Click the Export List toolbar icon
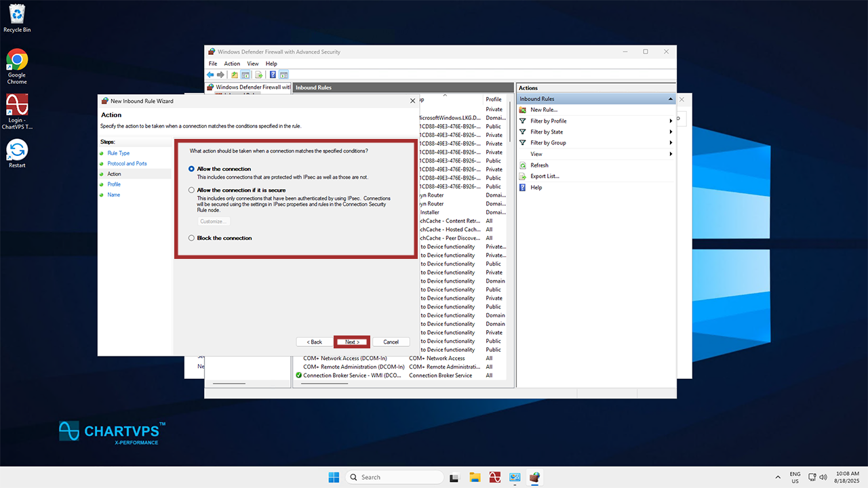The image size is (868, 488). 259,75
